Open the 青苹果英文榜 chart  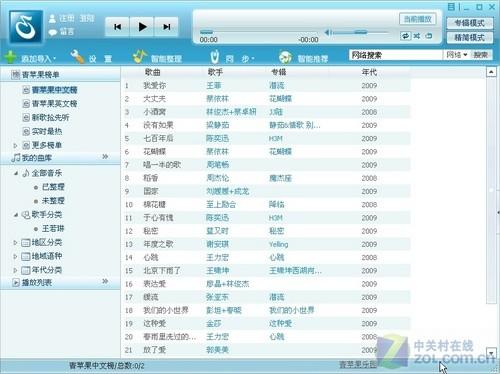[55, 104]
